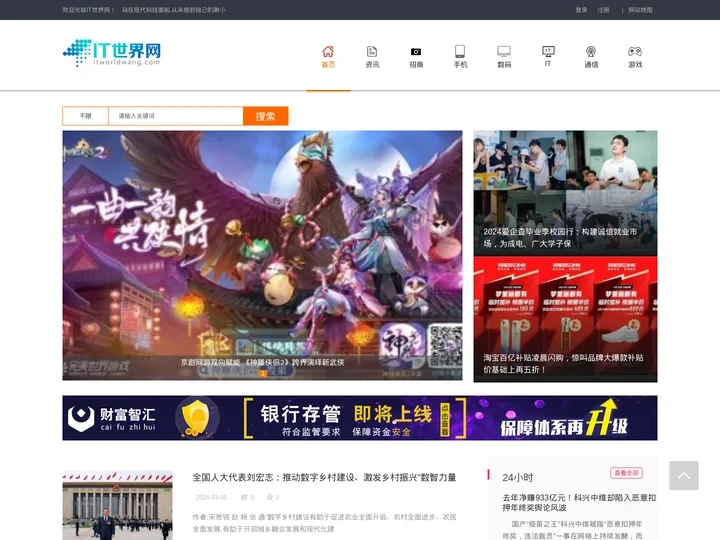The width and height of the screenshot is (720, 540).
Task: Open the 登录 login link
Action: point(581,10)
